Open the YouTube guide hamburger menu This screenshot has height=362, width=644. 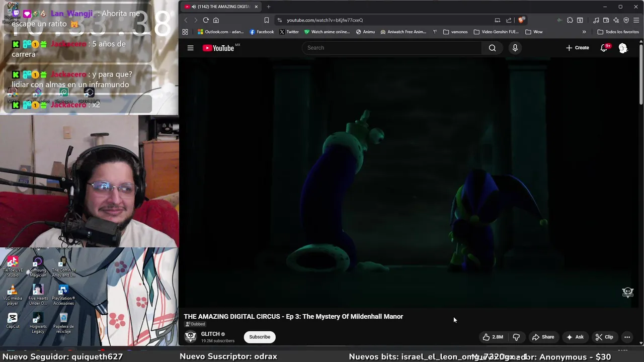click(190, 48)
